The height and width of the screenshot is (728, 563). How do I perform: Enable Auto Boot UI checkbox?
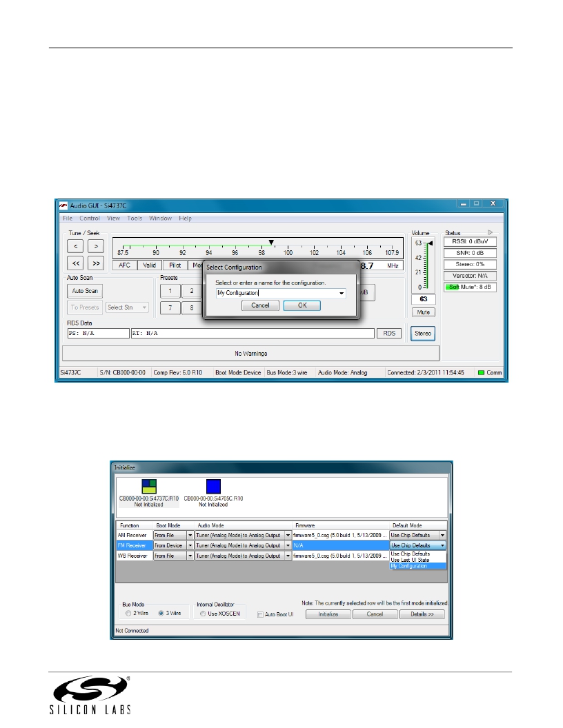(260, 614)
